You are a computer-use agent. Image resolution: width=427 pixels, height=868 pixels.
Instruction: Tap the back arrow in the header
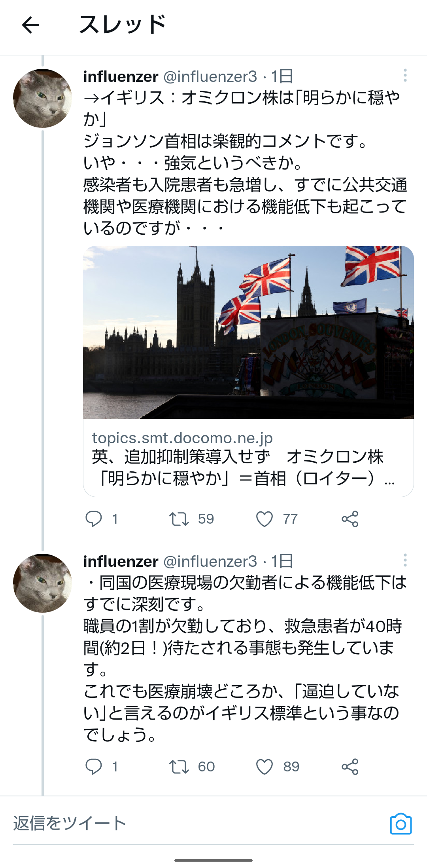pos(30,25)
